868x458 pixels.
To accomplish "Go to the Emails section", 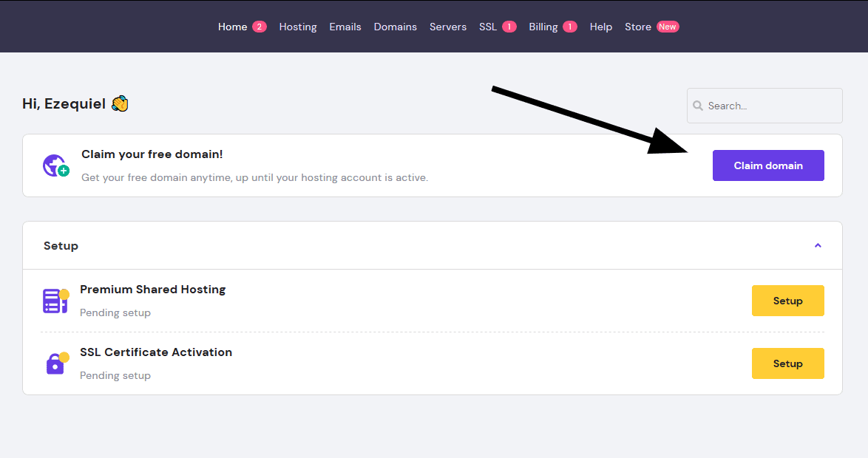I will [345, 27].
